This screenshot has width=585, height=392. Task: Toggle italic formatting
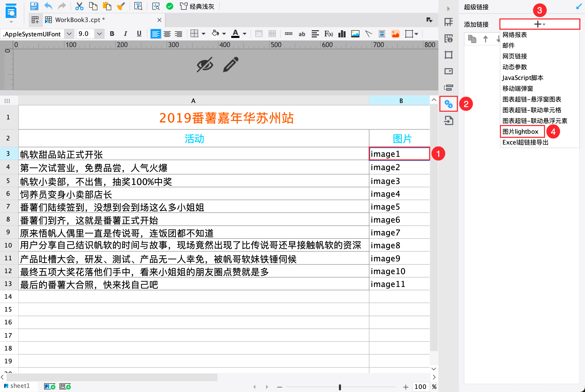(125, 34)
